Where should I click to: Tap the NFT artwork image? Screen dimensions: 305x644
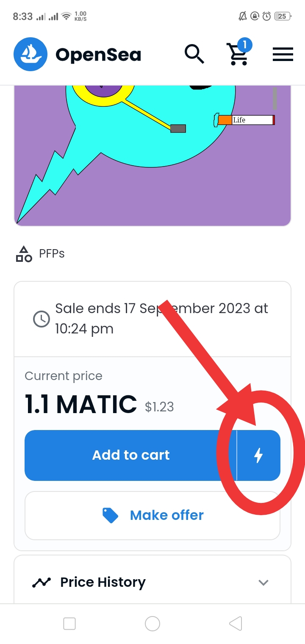pyautogui.click(x=152, y=155)
